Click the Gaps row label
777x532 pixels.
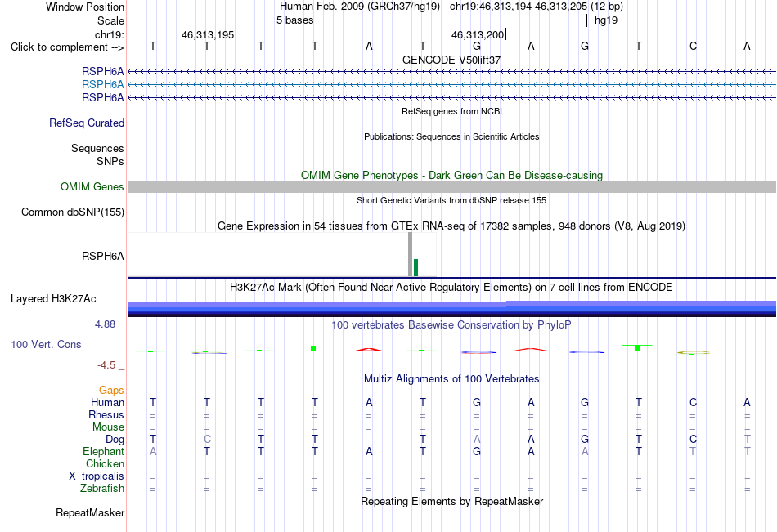(111, 391)
